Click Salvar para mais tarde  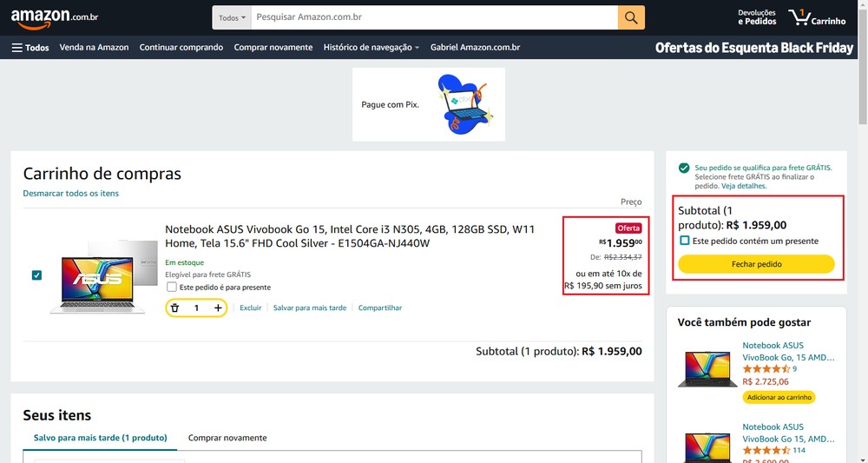(x=310, y=308)
